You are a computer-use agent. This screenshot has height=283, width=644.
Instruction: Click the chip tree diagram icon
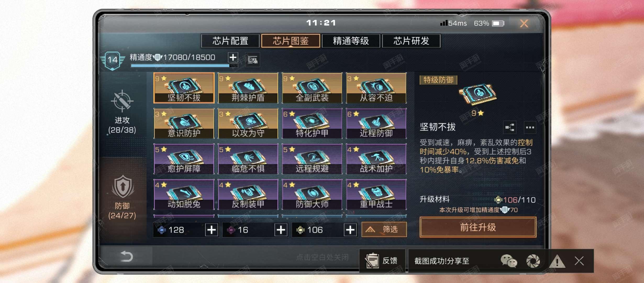point(510,128)
